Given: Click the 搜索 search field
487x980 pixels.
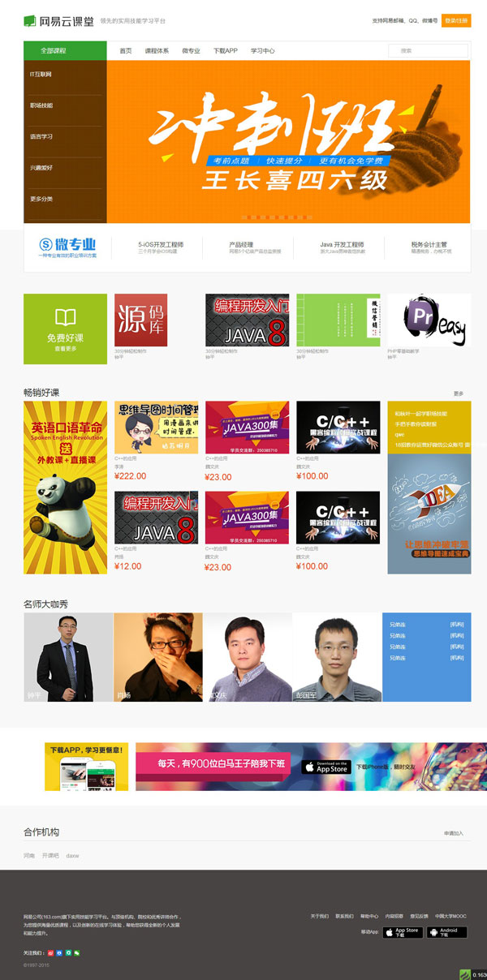Looking at the screenshot, I should [429, 50].
